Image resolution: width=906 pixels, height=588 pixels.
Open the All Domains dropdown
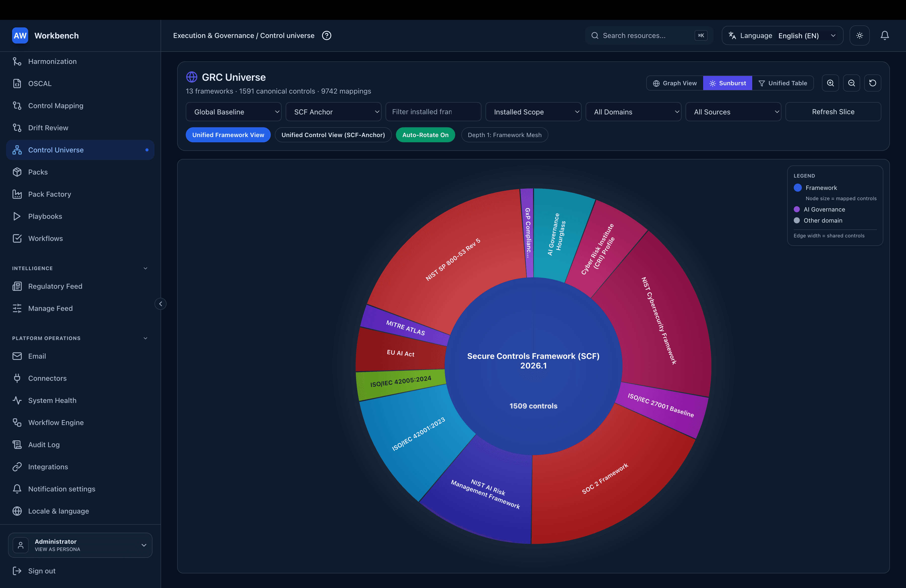click(633, 112)
